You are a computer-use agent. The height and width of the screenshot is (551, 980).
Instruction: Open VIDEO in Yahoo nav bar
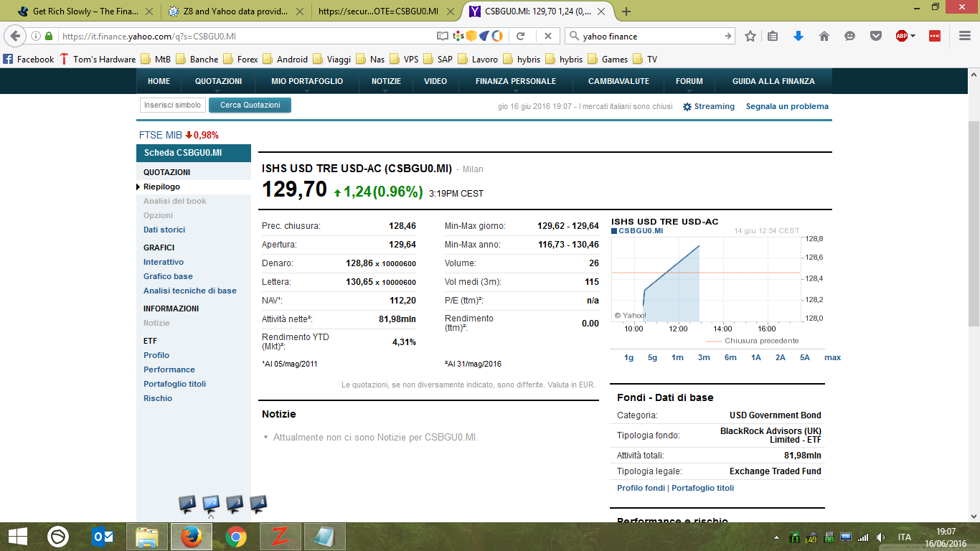(435, 81)
